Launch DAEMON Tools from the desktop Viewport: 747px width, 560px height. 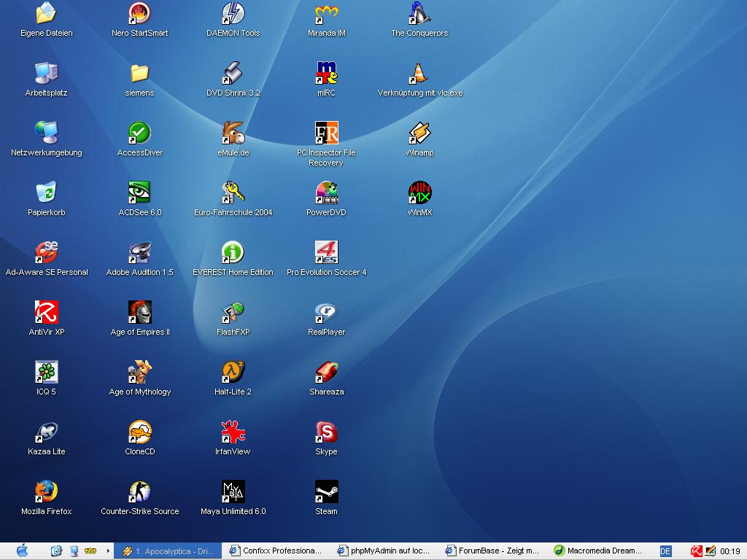click(233, 13)
